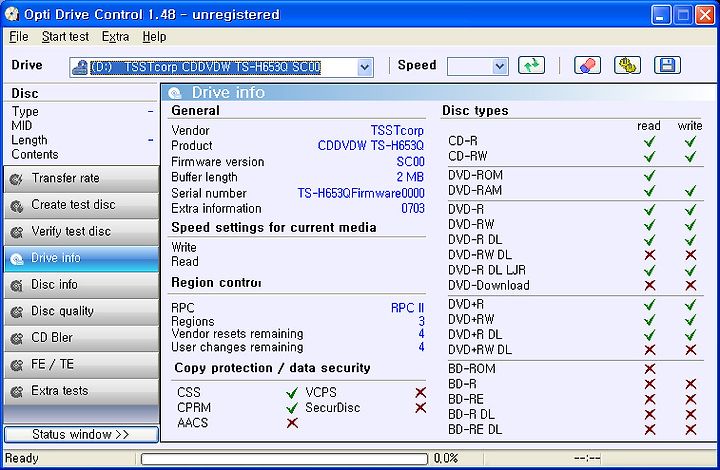Image resolution: width=720 pixels, height=470 pixels.
Task: Click the Transfer rate disc icon
Action: coord(17,179)
